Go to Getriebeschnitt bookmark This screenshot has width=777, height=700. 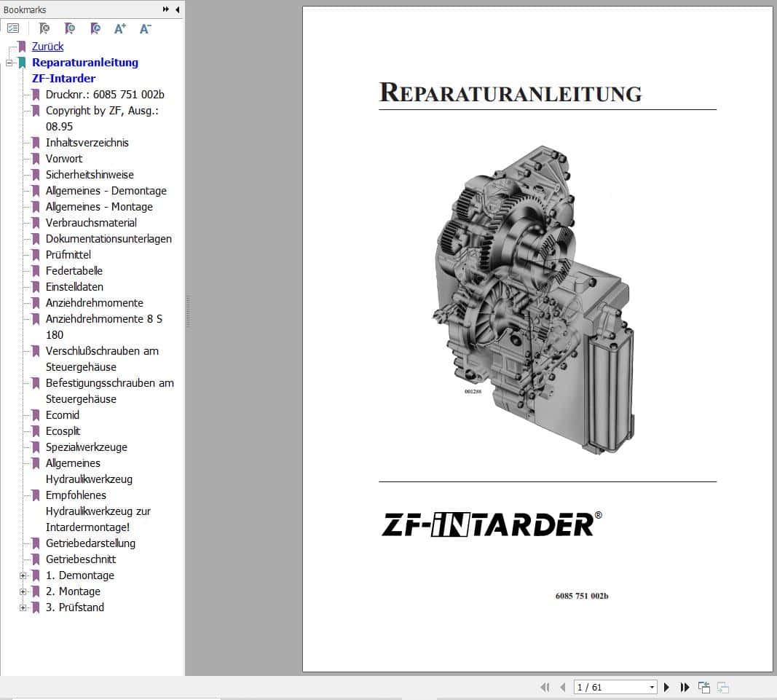tap(81, 559)
